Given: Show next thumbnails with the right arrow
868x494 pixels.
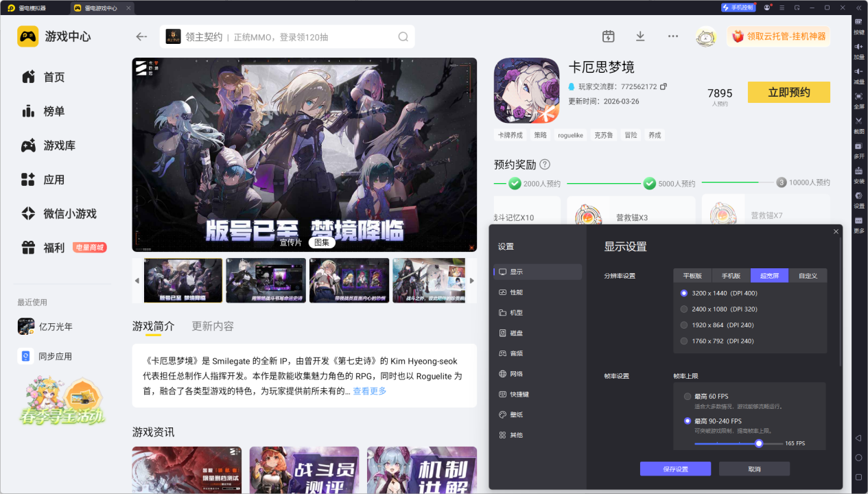Looking at the screenshot, I should 471,281.
